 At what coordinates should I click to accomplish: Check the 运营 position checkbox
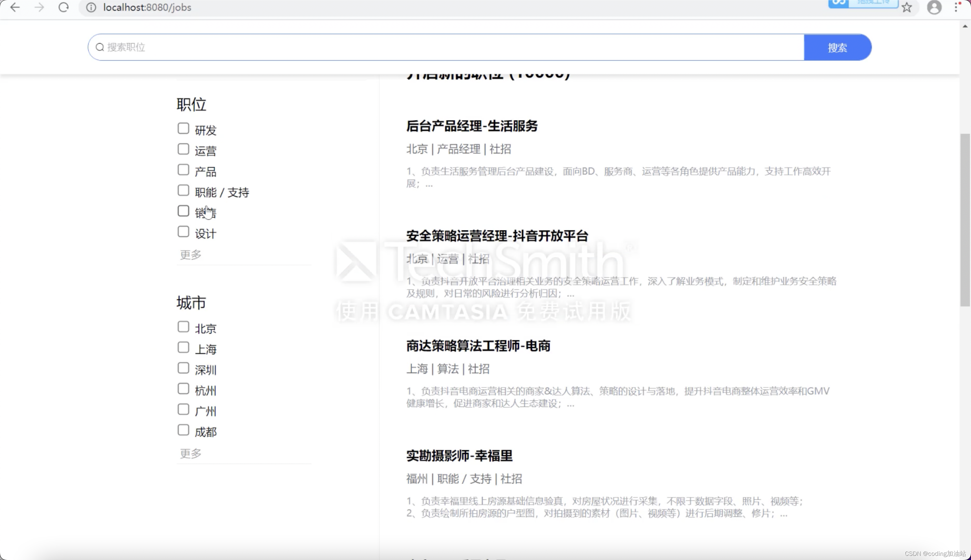183,149
